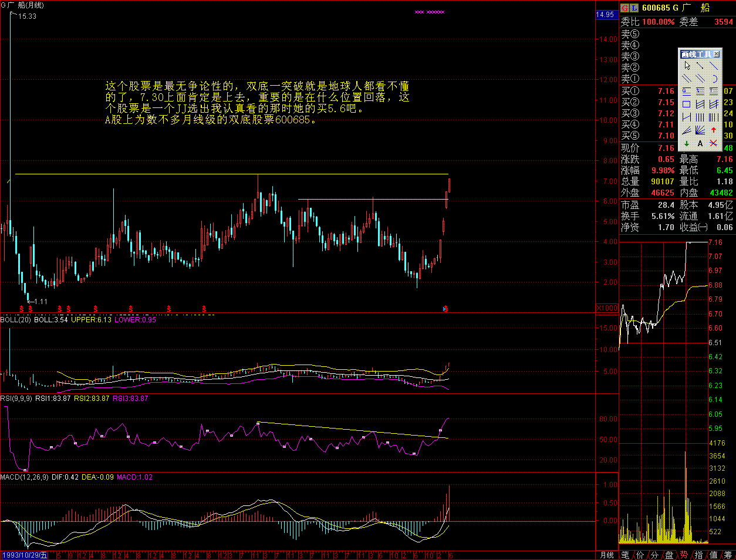
Task: Click the 内盘 value 43482
Action: pyautogui.click(x=721, y=193)
